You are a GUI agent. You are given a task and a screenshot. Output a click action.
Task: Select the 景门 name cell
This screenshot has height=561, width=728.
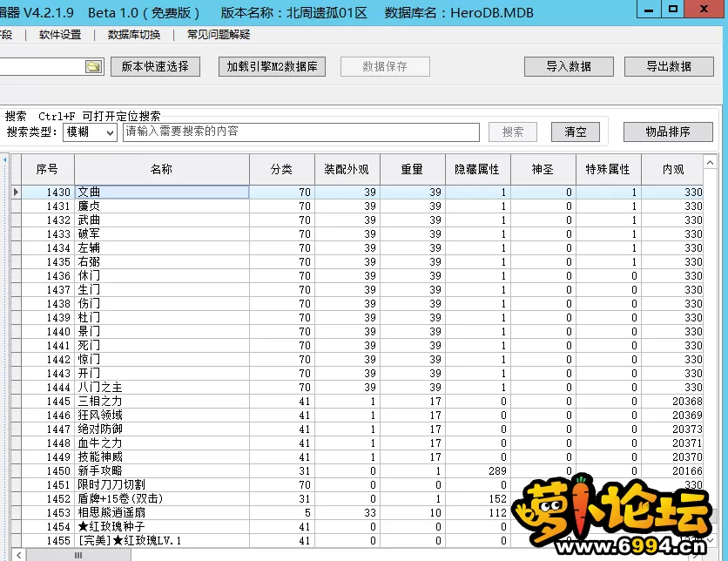[x=162, y=331]
